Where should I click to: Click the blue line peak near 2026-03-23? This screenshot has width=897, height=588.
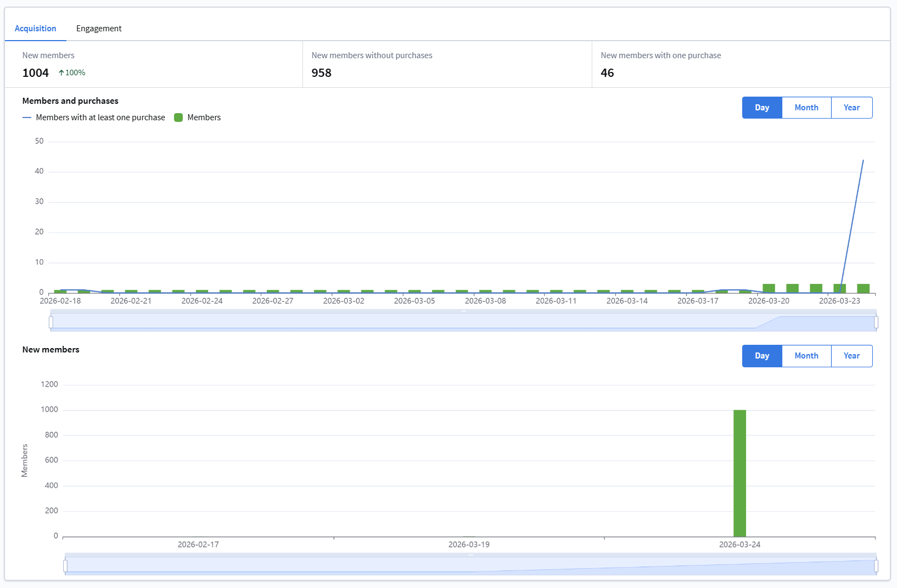pyautogui.click(x=863, y=161)
